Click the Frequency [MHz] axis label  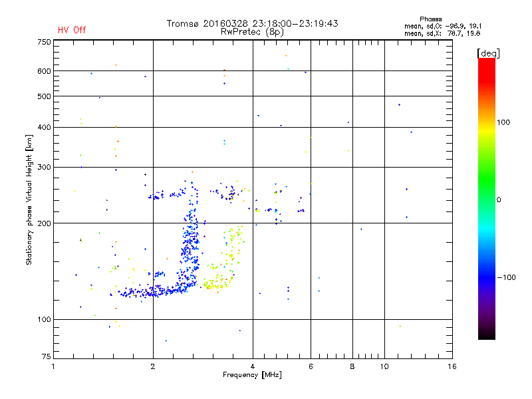[252, 375]
